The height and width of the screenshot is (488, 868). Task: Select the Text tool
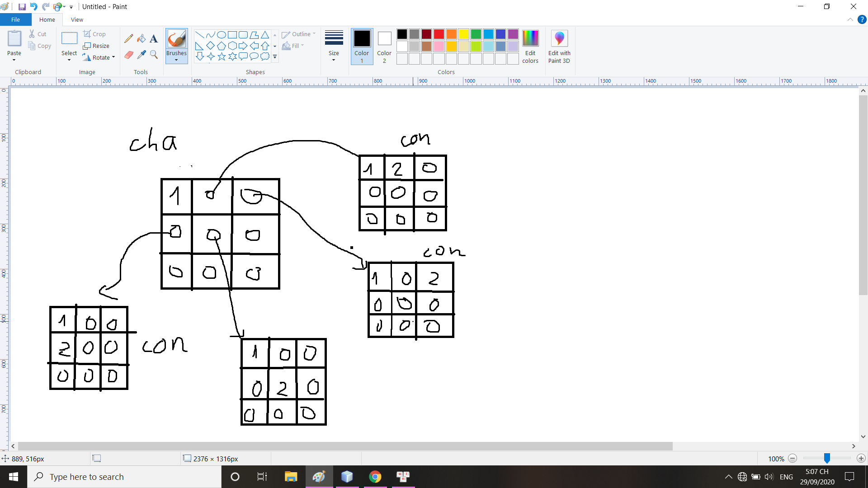coord(154,39)
